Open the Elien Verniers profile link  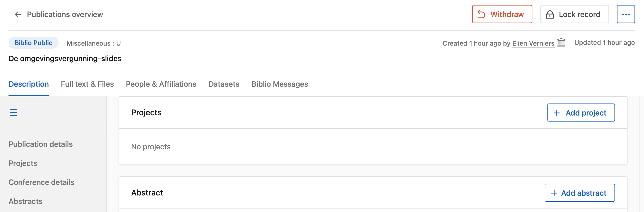(x=533, y=43)
